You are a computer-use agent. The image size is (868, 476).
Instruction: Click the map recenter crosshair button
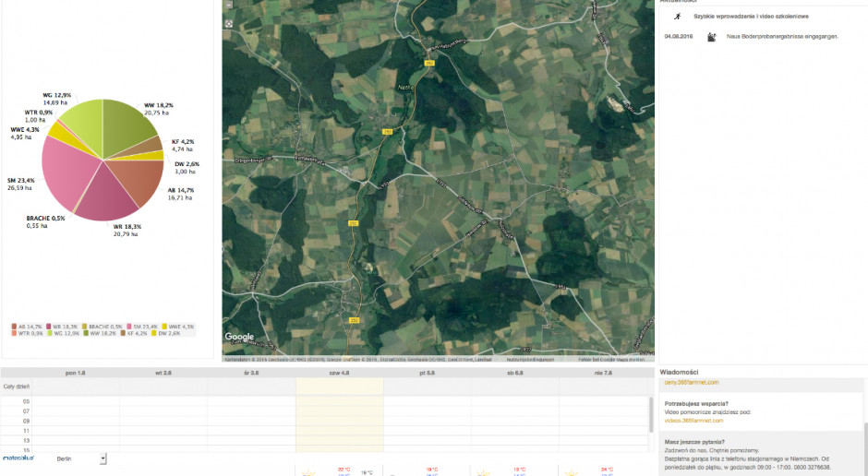tap(229, 24)
